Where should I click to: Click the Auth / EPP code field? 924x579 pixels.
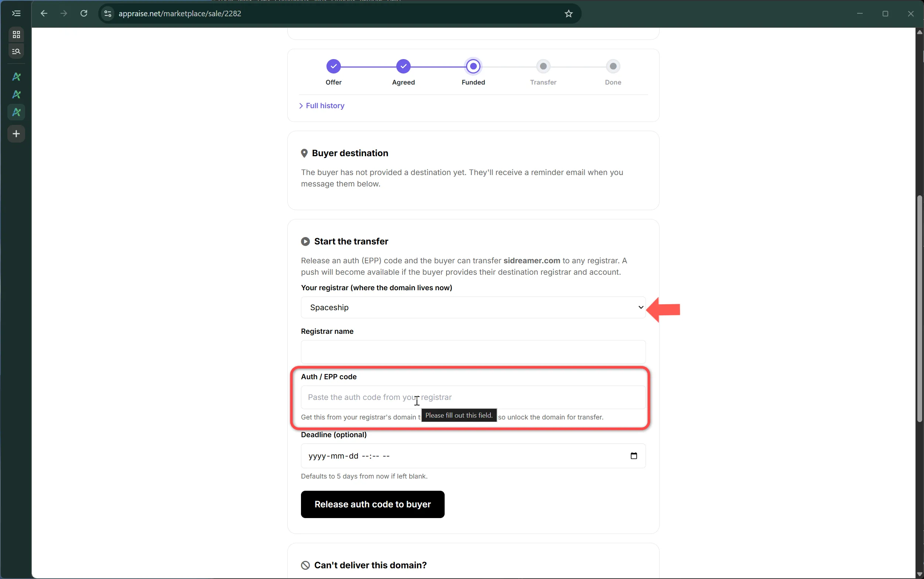(473, 397)
